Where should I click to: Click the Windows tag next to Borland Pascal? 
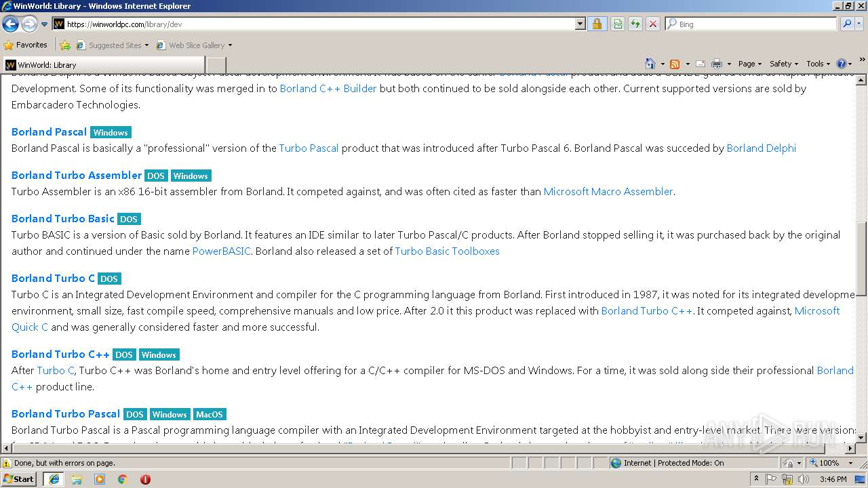click(111, 132)
